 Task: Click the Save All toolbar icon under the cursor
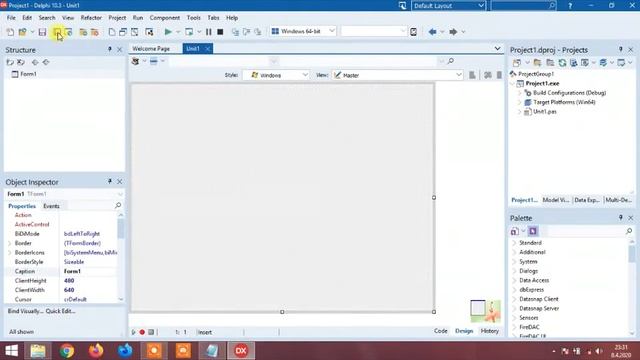click(x=57, y=32)
